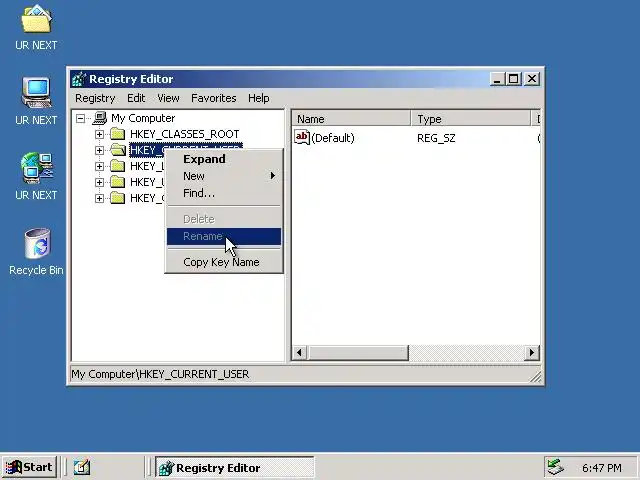Choose Copy Key Name in context menu

[224, 262]
